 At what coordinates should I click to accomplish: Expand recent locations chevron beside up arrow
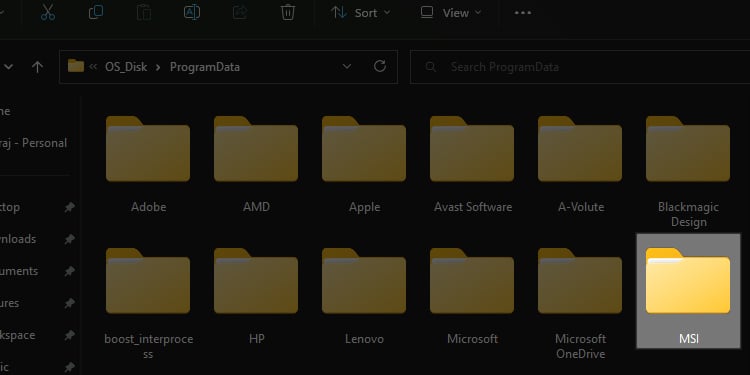click(x=9, y=67)
